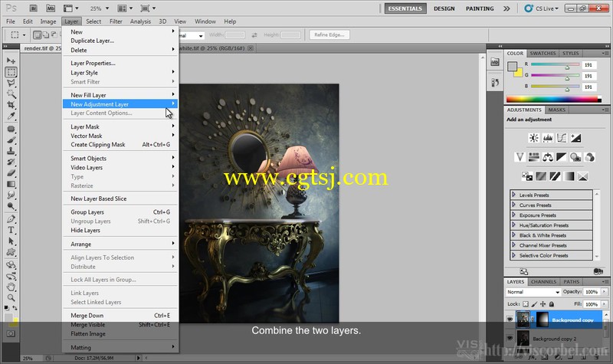
Task: Click the foreground color swatch in Color panel
Action: coord(512,67)
